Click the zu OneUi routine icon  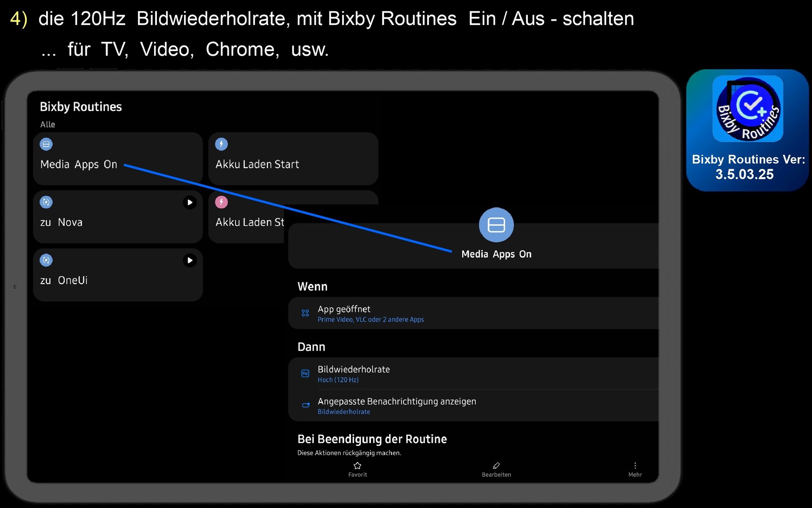pos(46,260)
